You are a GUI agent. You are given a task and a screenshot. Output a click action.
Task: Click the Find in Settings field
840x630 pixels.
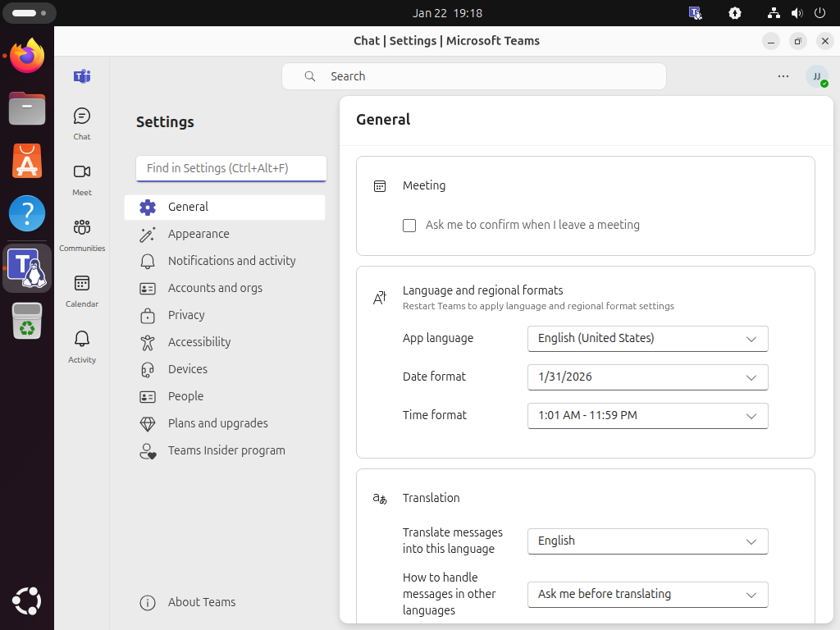(231, 168)
